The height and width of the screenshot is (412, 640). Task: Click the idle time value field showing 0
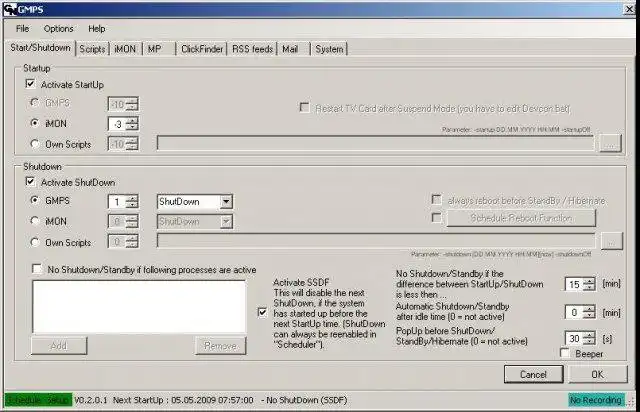(574, 312)
